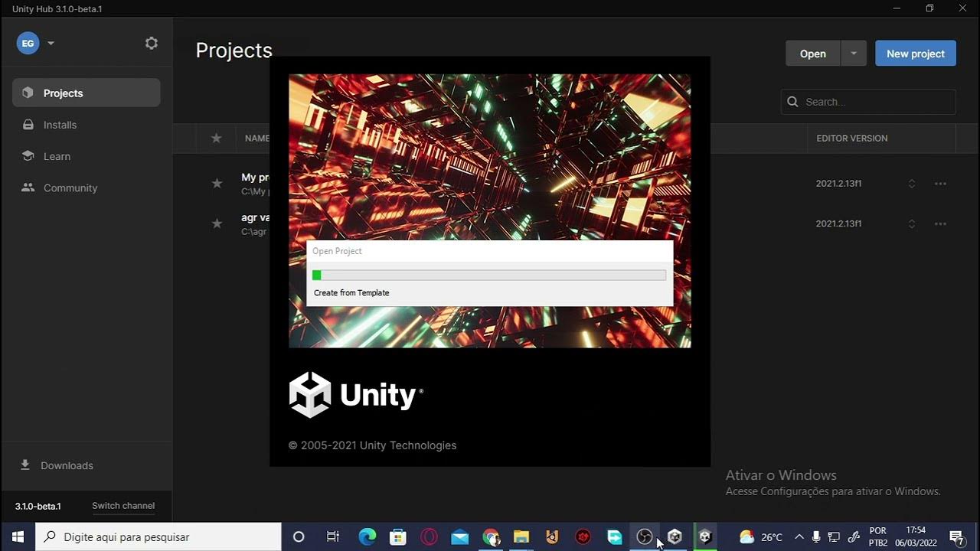This screenshot has height=551, width=980.
Task: Click the Projects cube icon in sidebar
Action: pos(28,93)
